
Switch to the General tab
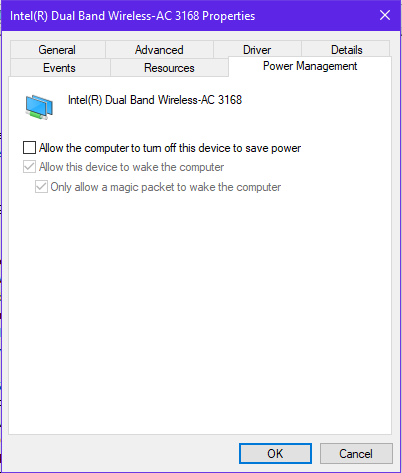[x=58, y=50]
